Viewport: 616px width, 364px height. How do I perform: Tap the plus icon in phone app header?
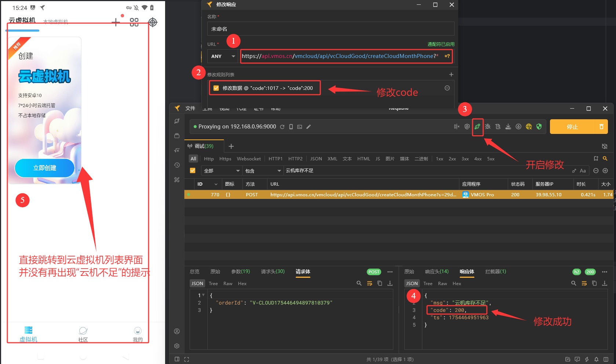(x=116, y=22)
